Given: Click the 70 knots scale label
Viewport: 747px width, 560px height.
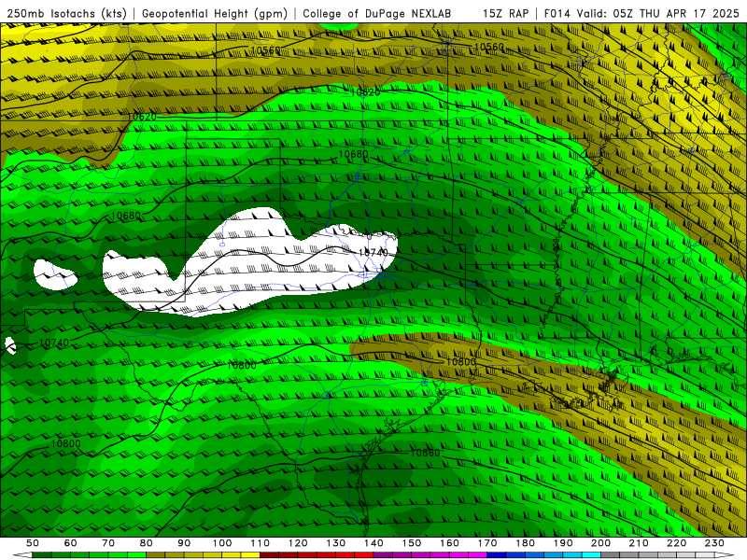Looking at the screenshot, I should [x=108, y=543].
